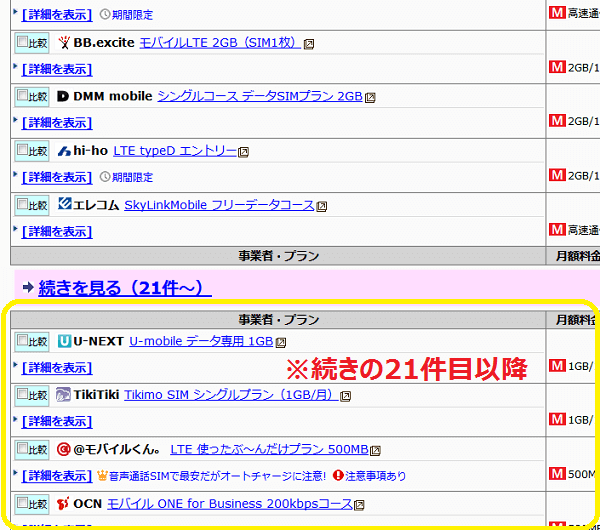Click 期間限定 label in the topmost row
Image resolution: width=600 pixels, height=530 pixels.
pos(132,15)
